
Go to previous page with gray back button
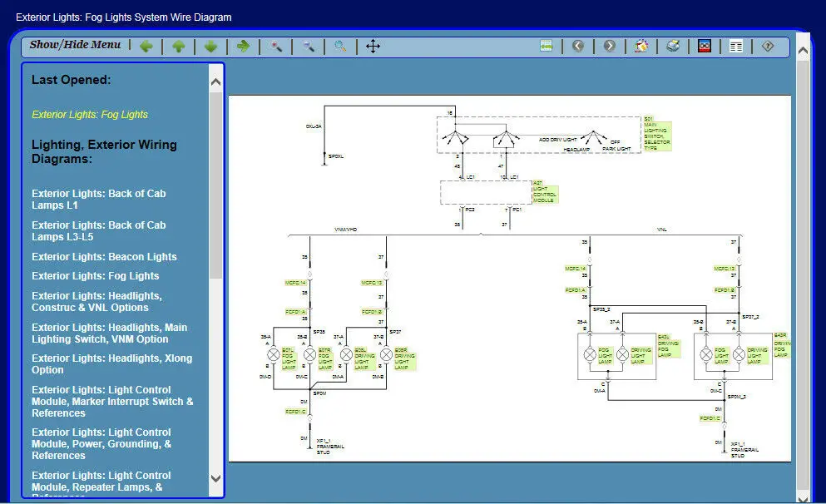click(577, 47)
